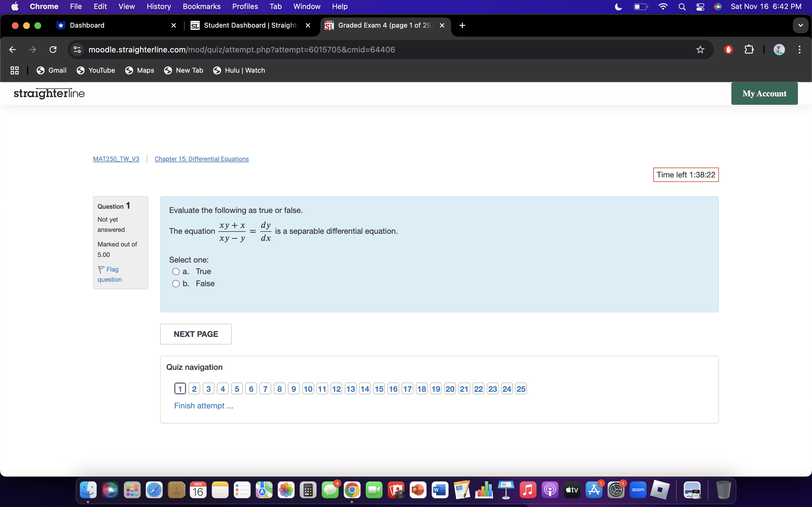This screenshot has height=507, width=812.
Task: Launch Microsoft Word from the dock
Action: pyautogui.click(x=440, y=490)
